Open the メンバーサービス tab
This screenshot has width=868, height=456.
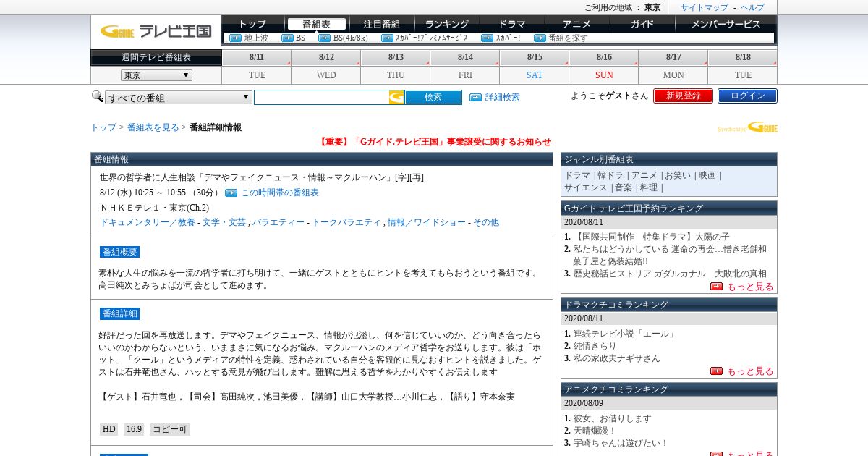point(726,24)
